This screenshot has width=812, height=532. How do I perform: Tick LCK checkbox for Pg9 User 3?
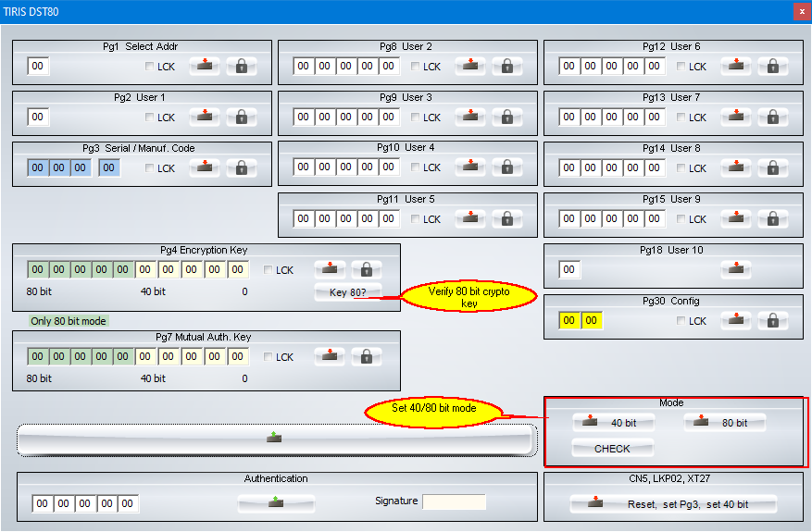tap(415, 117)
